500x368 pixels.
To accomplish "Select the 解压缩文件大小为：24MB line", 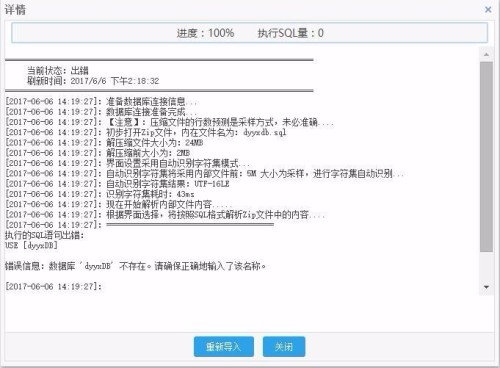I will (x=104, y=143).
